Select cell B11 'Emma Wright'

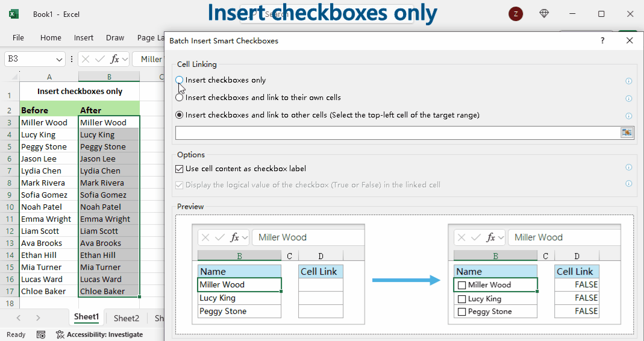coord(109,219)
